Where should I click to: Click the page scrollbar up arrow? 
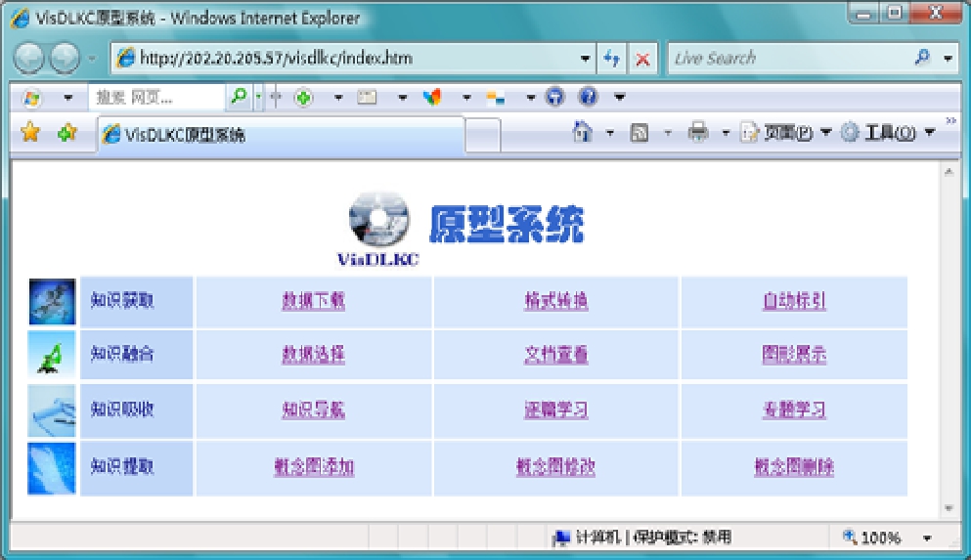[949, 172]
